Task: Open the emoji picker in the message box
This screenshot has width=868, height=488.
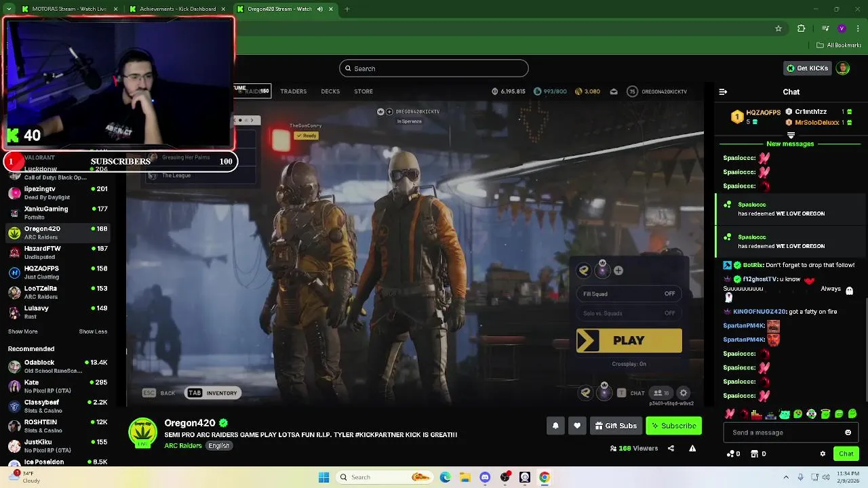Action: point(848,432)
